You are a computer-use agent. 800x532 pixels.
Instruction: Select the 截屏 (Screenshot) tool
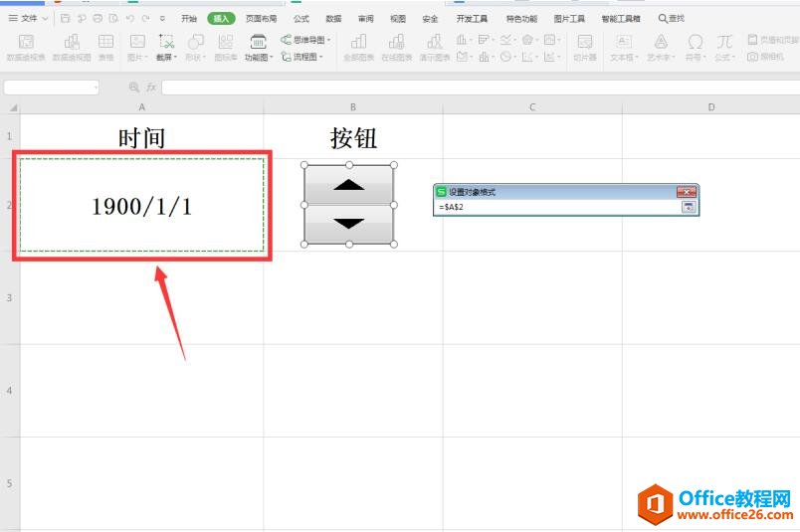166,46
